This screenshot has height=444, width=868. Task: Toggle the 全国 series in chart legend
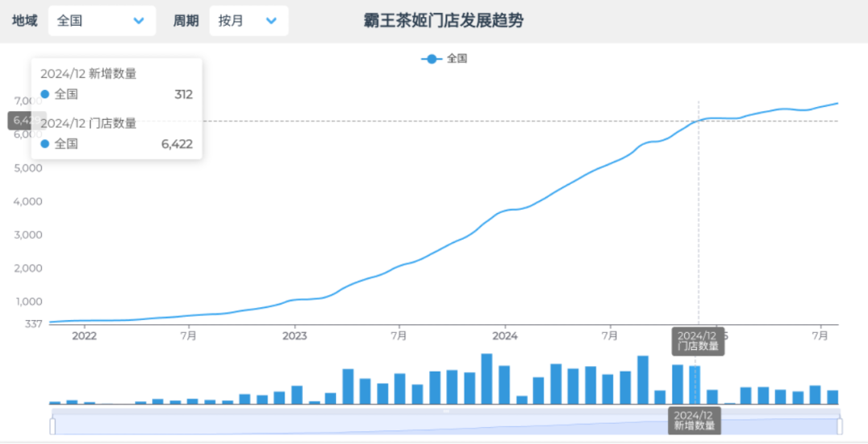click(444, 59)
